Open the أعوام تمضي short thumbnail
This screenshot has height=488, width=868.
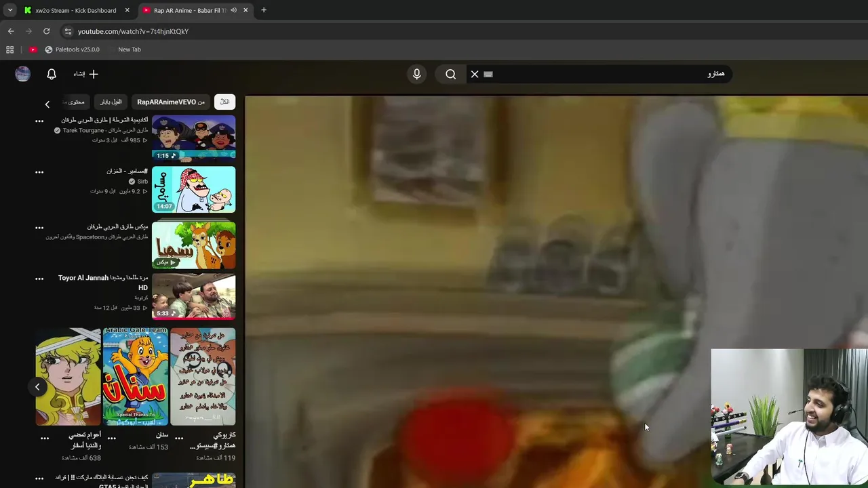pos(68,377)
